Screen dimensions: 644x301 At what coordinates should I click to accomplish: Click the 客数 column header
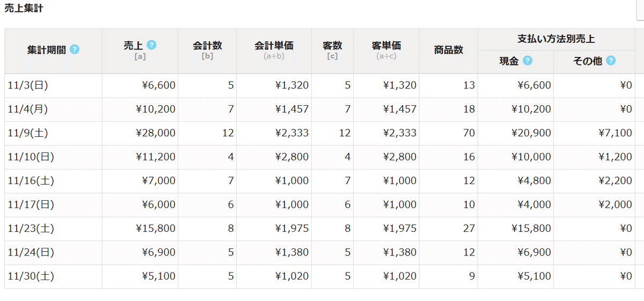[x=332, y=46]
